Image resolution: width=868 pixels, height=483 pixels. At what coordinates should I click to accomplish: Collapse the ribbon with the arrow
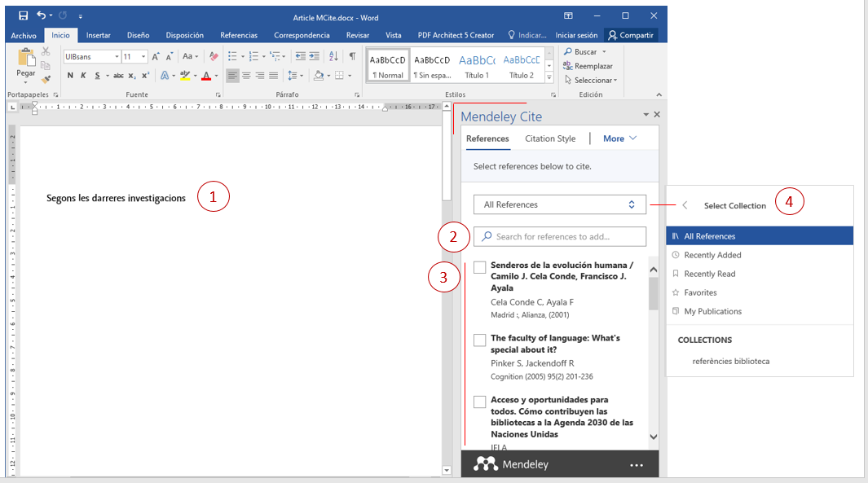click(659, 94)
